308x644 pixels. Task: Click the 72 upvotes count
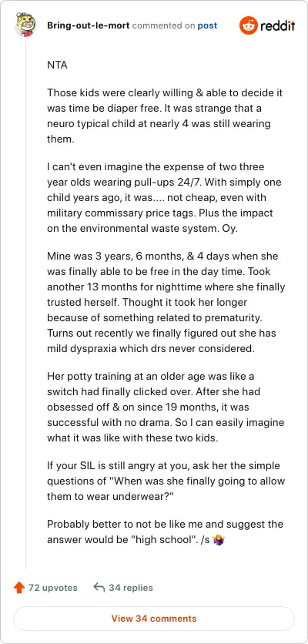[x=53, y=588]
